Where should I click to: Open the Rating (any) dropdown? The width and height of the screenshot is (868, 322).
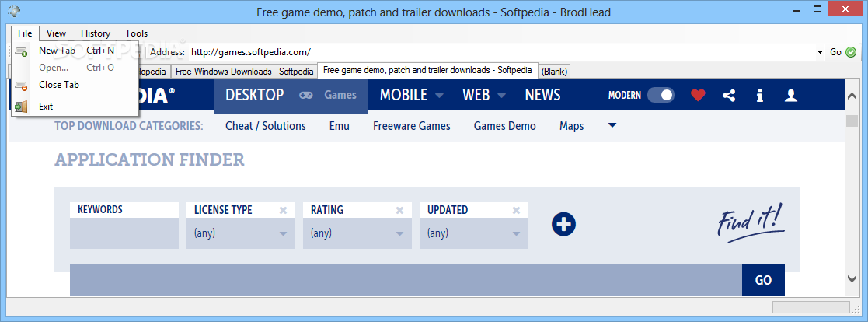[x=357, y=233]
